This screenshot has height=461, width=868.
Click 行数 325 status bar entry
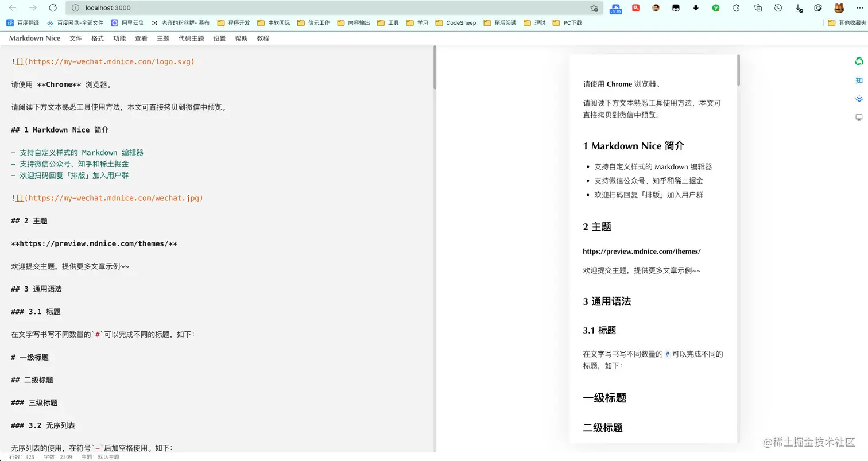22,457
